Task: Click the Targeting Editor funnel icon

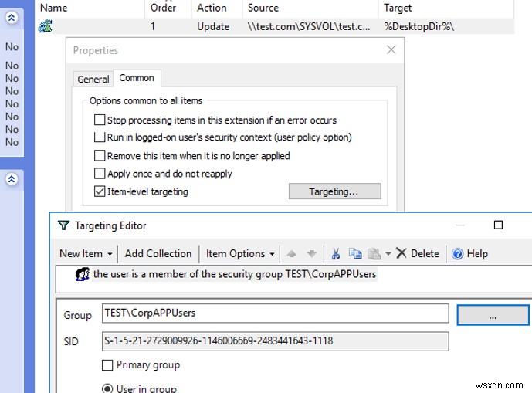Action: pos(63,225)
